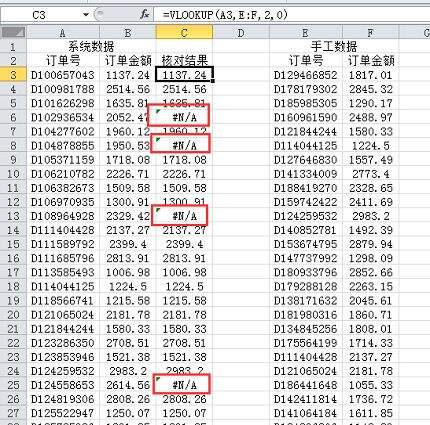The height and width of the screenshot is (425, 430).
Task: Click the green error indicator in cell C8
Action: [158, 140]
